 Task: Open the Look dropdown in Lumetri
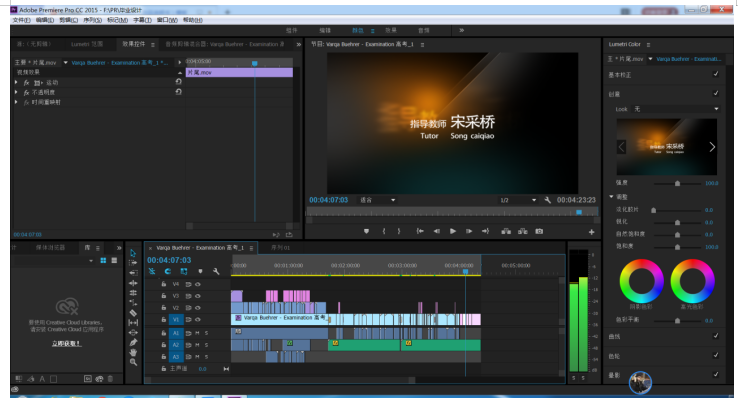coord(676,109)
